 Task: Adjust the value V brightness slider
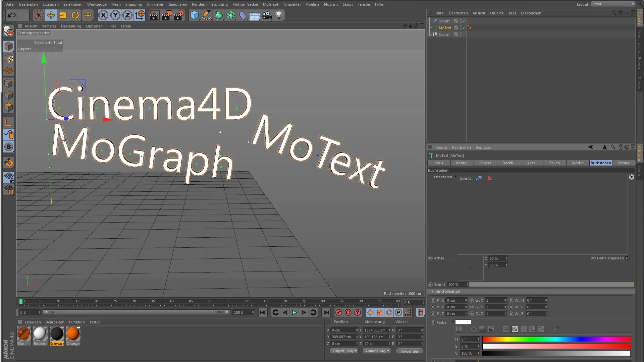(x=556, y=353)
